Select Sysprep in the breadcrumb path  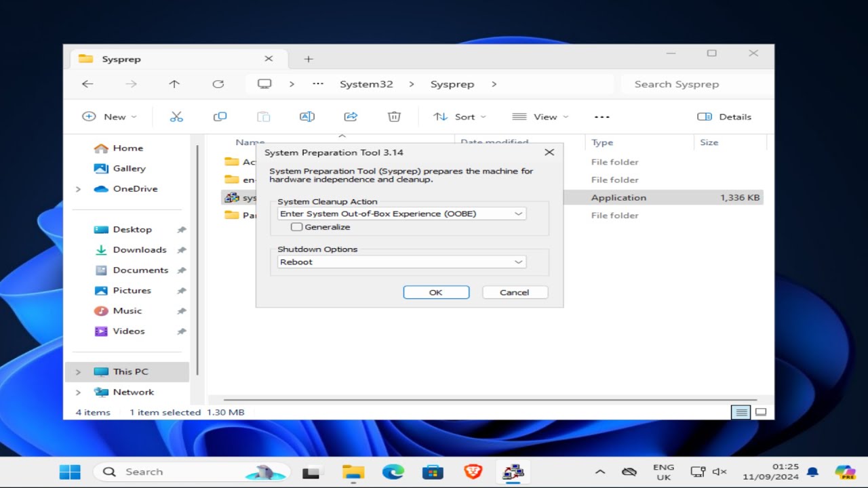point(452,84)
